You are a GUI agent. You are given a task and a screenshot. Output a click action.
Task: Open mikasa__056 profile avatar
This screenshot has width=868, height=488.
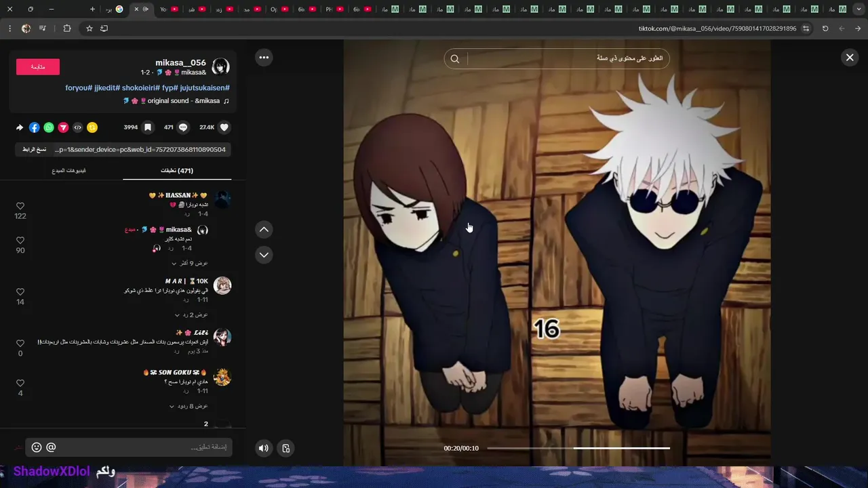(x=220, y=66)
